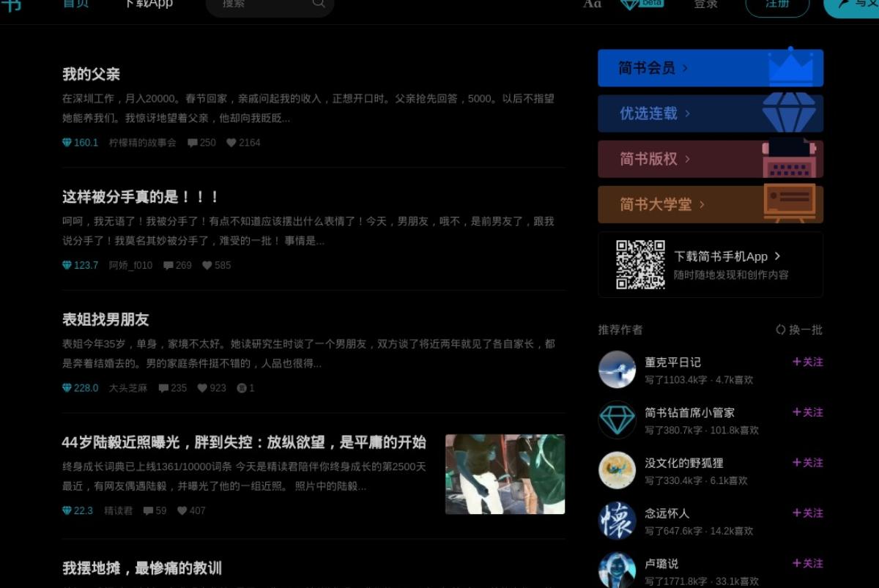Click excerpt starting 在深圳工作，月入20000
The image size is (879, 588).
tap(308, 108)
